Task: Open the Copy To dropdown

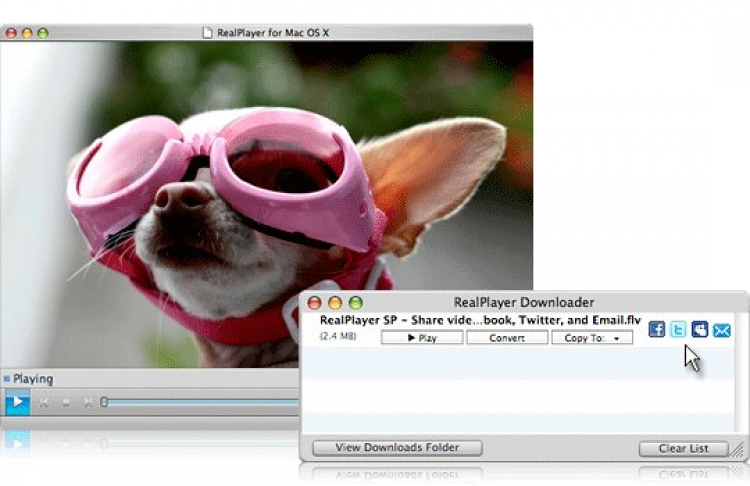Action: tap(592, 338)
